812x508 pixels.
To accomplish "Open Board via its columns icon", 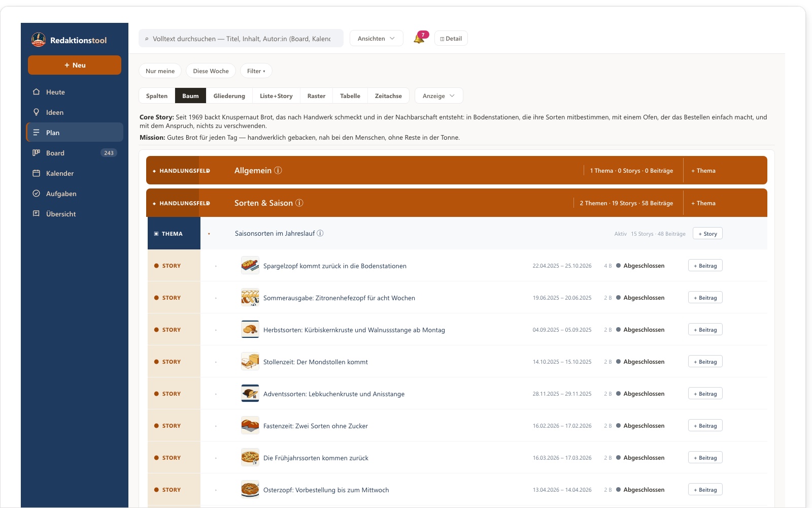I will pyautogui.click(x=36, y=153).
